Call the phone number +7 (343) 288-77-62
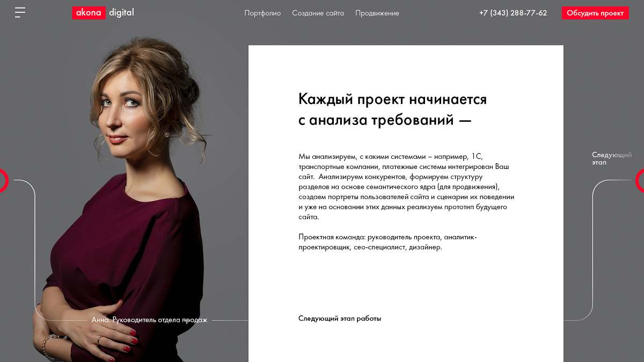644x362 pixels. click(513, 13)
